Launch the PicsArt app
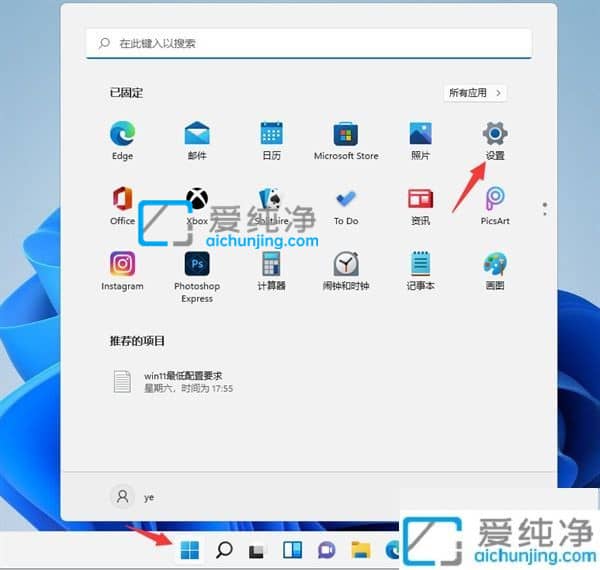This screenshot has width=600, height=570. 495,205
